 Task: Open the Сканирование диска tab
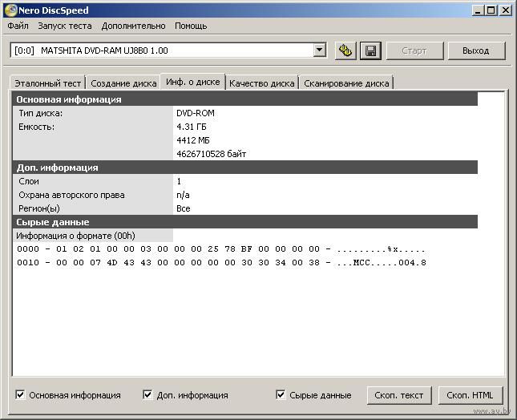(346, 83)
